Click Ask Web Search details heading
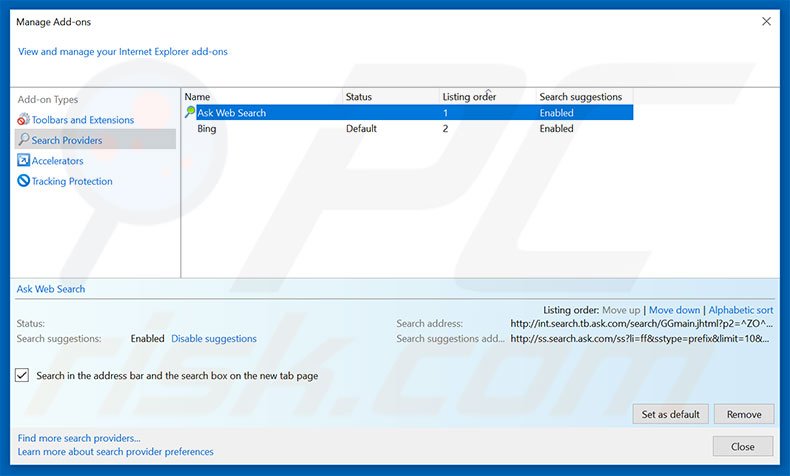This screenshot has width=790, height=476. click(51, 289)
